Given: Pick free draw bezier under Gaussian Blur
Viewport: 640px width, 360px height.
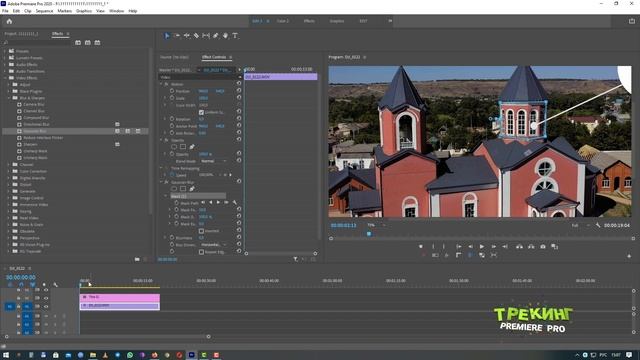Looking at the screenshot, I should 192,189.
